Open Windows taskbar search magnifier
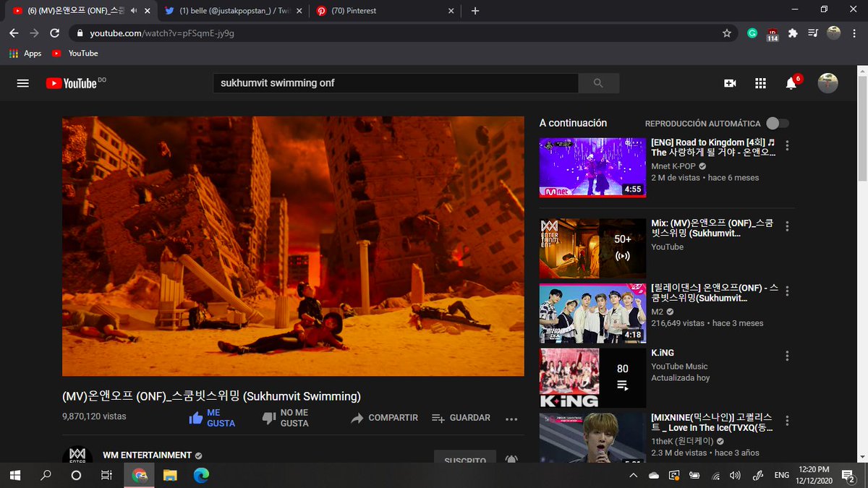 (x=46, y=475)
